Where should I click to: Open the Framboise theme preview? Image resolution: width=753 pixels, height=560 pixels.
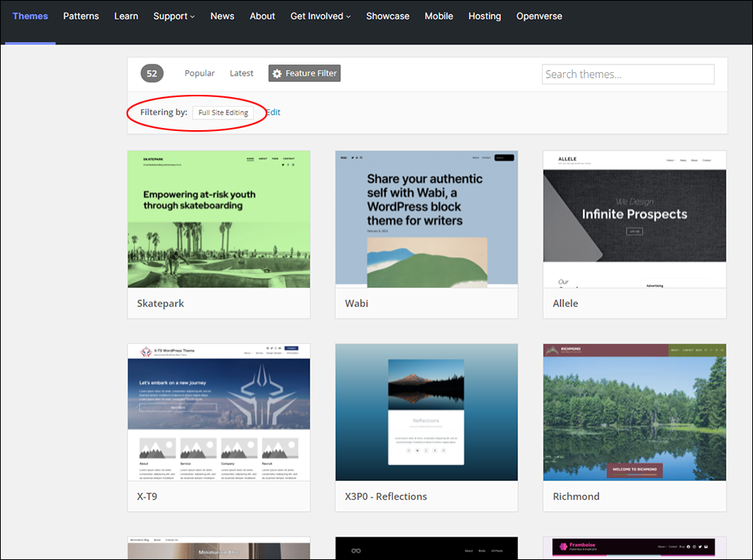pos(634,548)
